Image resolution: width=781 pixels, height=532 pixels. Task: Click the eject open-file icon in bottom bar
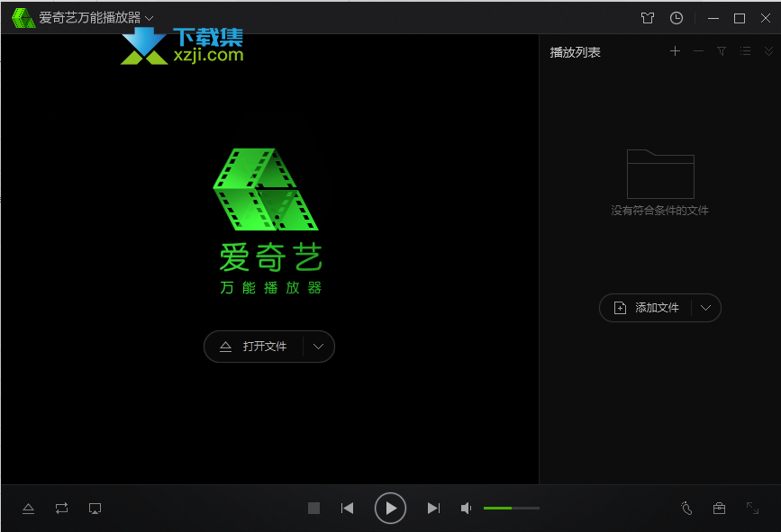point(29,508)
